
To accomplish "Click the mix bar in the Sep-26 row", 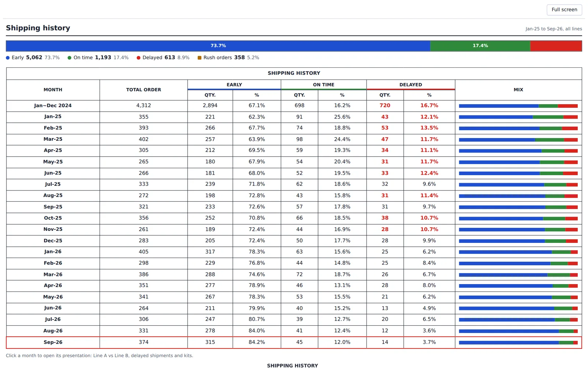I will (518, 343).
